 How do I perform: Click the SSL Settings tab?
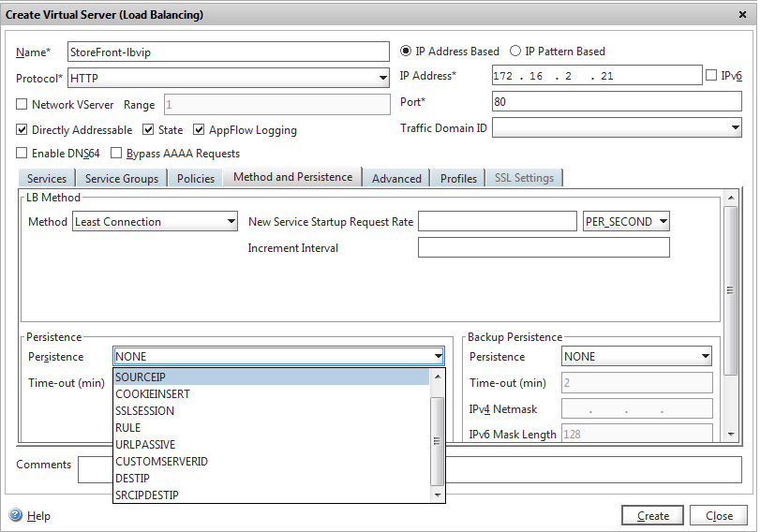tap(524, 178)
